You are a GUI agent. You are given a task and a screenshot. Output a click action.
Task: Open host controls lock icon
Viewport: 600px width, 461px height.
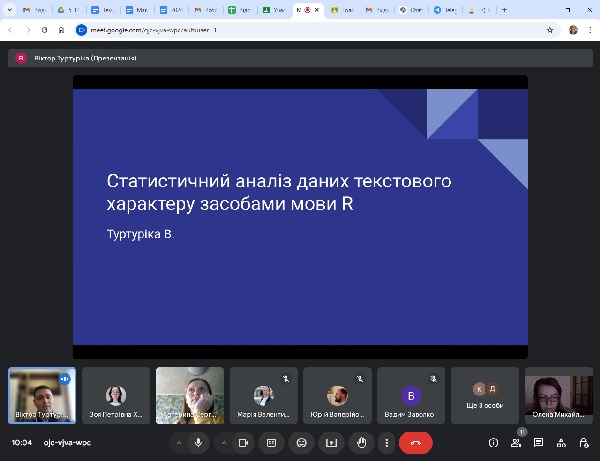(x=584, y=442)
